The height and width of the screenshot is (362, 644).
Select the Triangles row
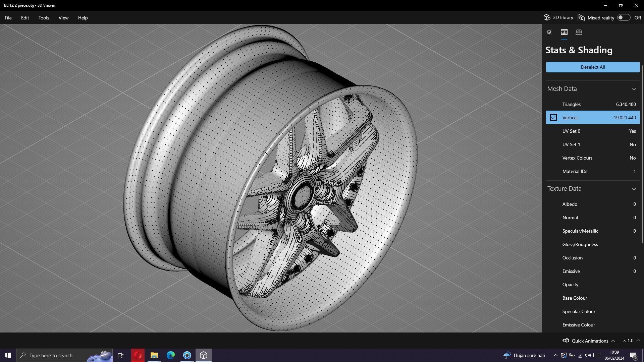[593, 104]
